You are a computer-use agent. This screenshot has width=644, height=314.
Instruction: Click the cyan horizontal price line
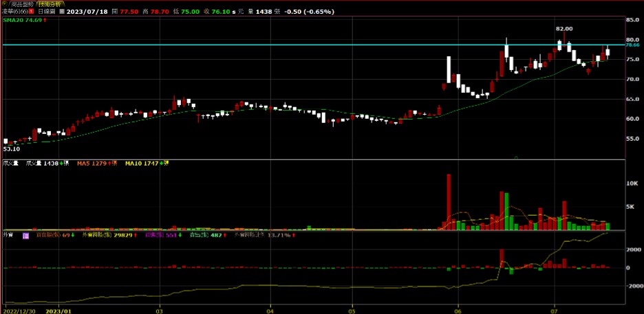click(x=275, y=45)
